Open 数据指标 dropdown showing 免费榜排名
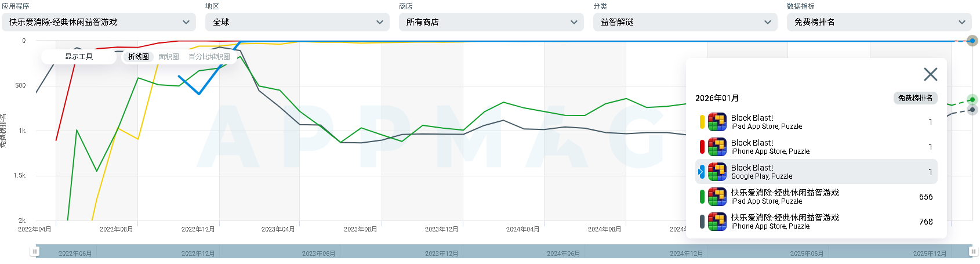 click(x=879, y=22)
